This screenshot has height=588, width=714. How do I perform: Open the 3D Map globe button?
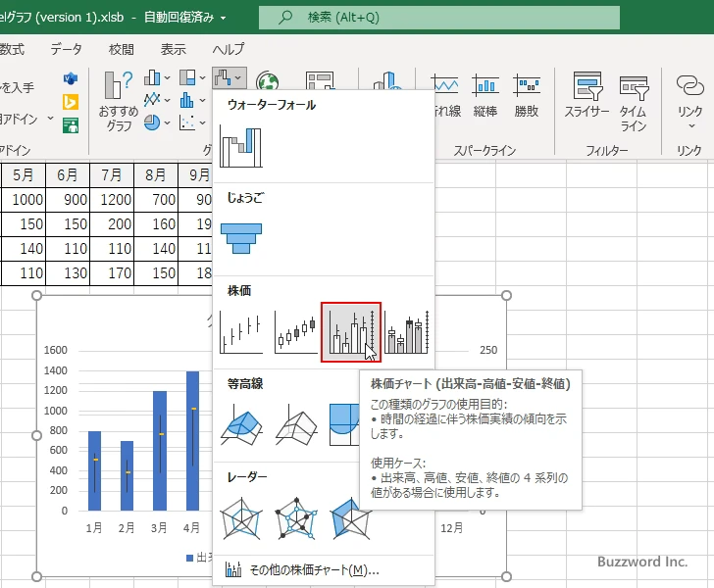[268, 81]
